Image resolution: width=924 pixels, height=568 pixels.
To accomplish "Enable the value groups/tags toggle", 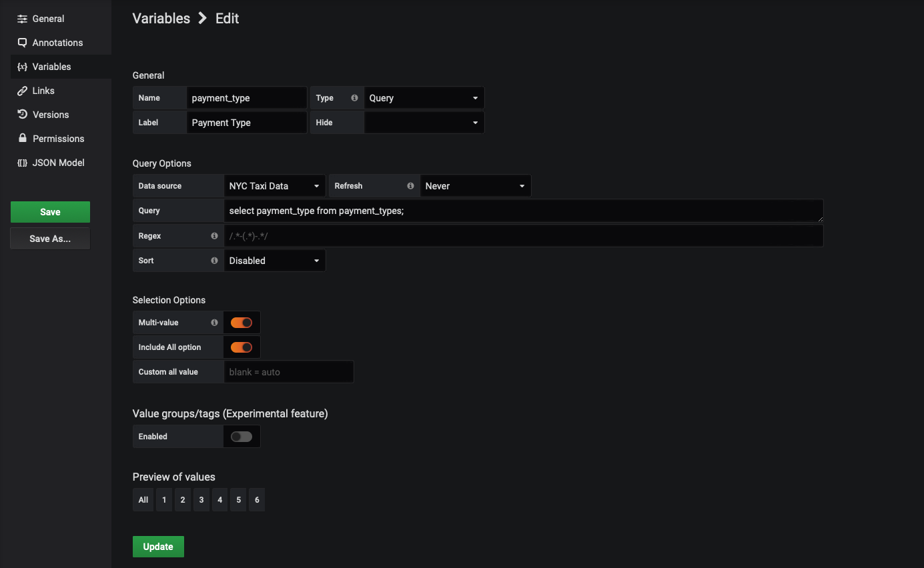I will point(242,436).
